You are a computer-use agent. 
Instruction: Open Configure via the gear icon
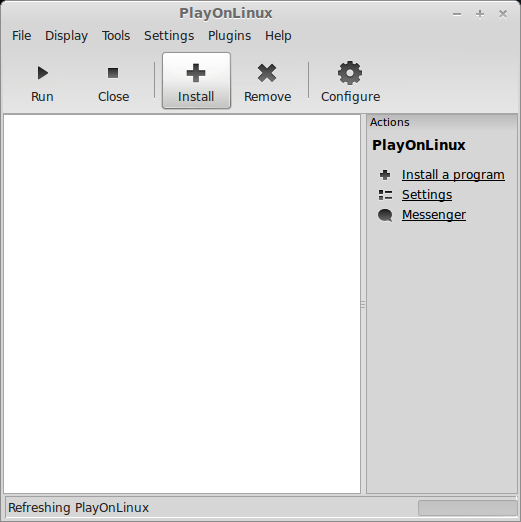point(350,73)
